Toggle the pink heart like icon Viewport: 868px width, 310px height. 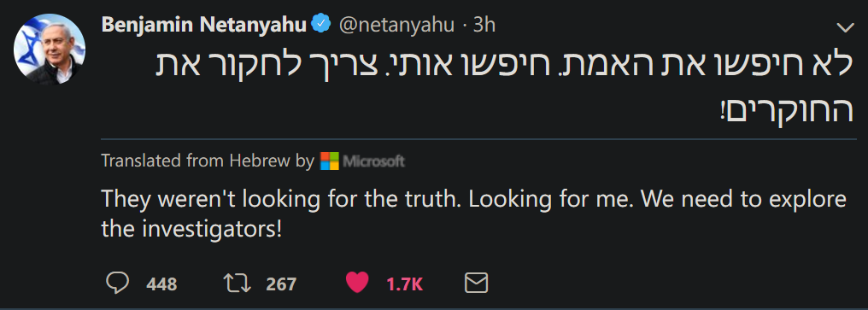(x=357, y=284)
